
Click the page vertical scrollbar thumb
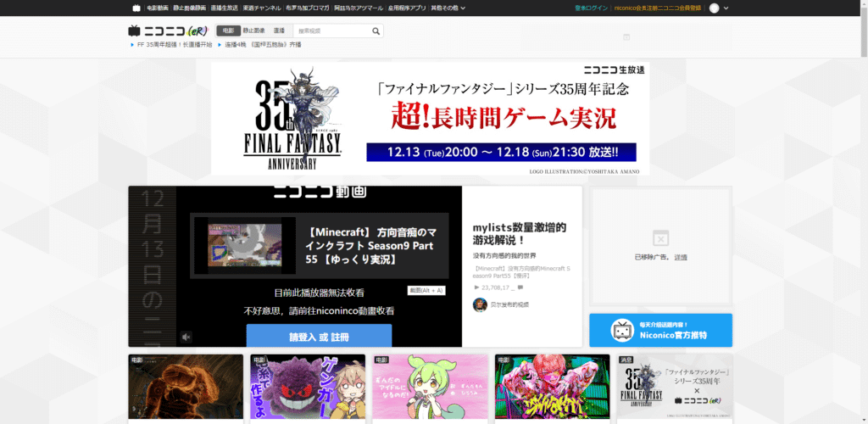[864, 31]
